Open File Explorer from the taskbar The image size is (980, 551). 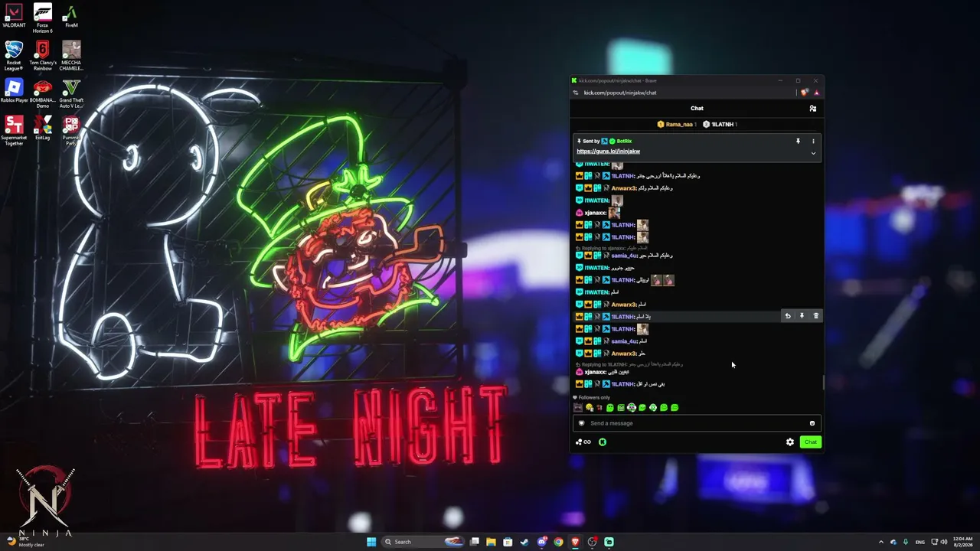tap(491, 542)
